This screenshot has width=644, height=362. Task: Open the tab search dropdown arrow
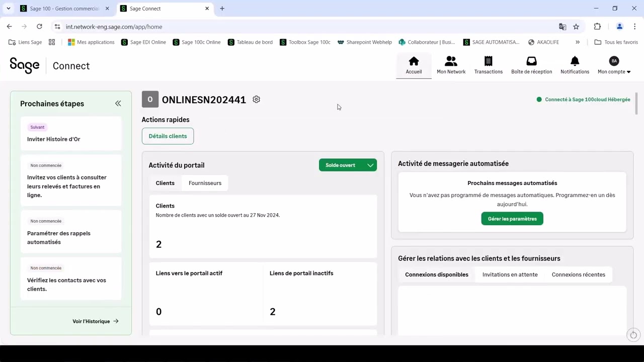(9, 9)
